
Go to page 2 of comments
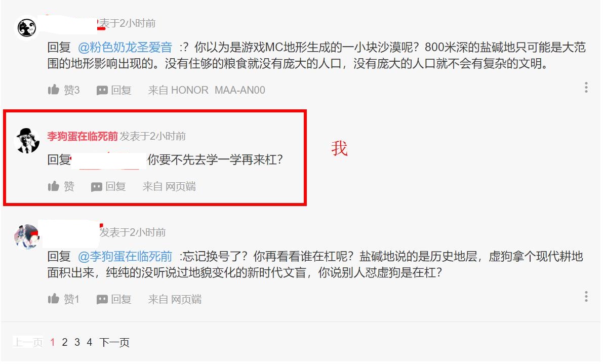65,342
